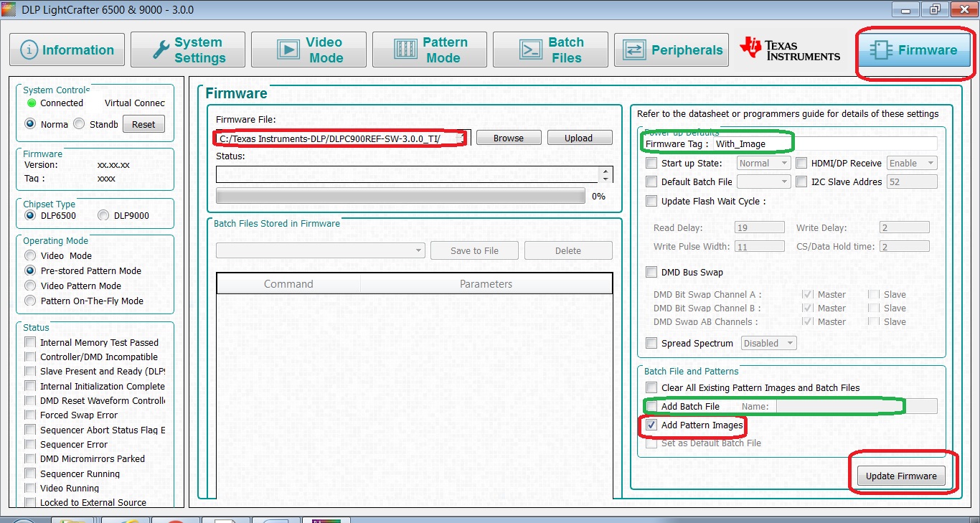Screen dimensions: 980x523
Task: Enable the DMD Bus Swap checkbox
Action: (x=651, y=272)
